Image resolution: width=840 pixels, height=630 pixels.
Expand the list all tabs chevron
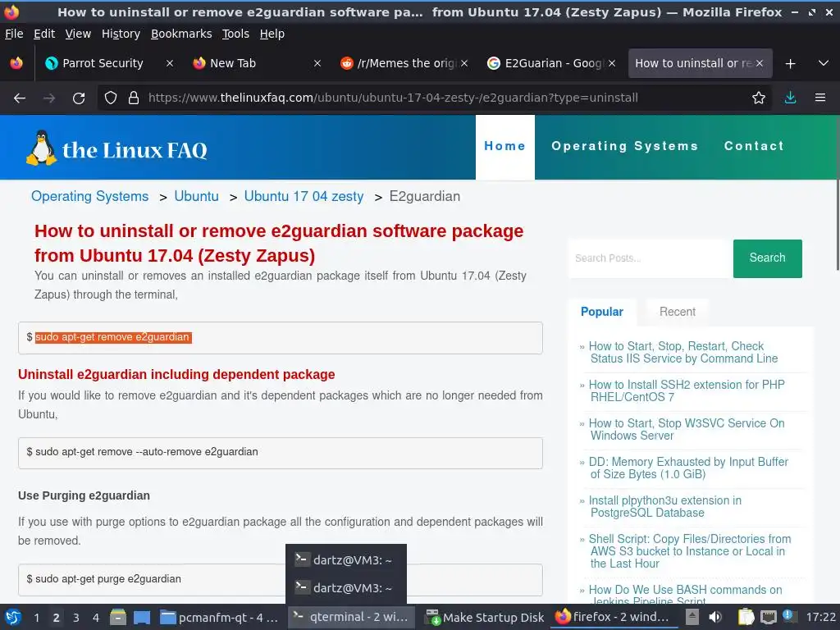tap(824, 64)
